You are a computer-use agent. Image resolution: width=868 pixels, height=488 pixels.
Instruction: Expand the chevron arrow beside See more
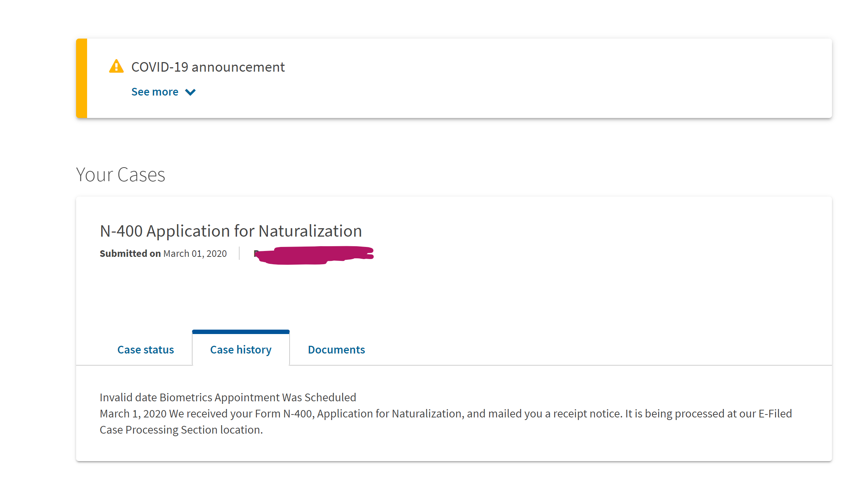(190, 92)
